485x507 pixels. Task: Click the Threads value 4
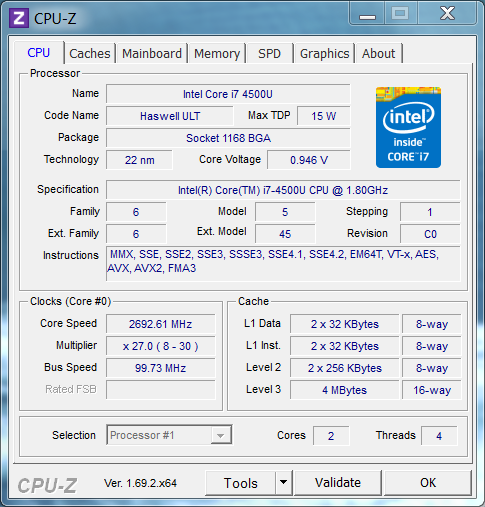pyautogui.click(x=439, y=436)
